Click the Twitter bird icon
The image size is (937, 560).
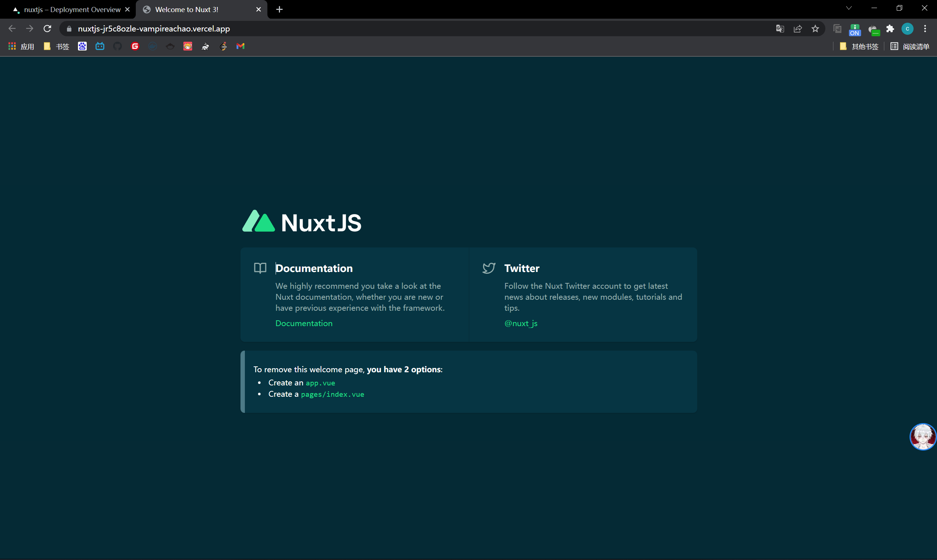tap(489, 268)
